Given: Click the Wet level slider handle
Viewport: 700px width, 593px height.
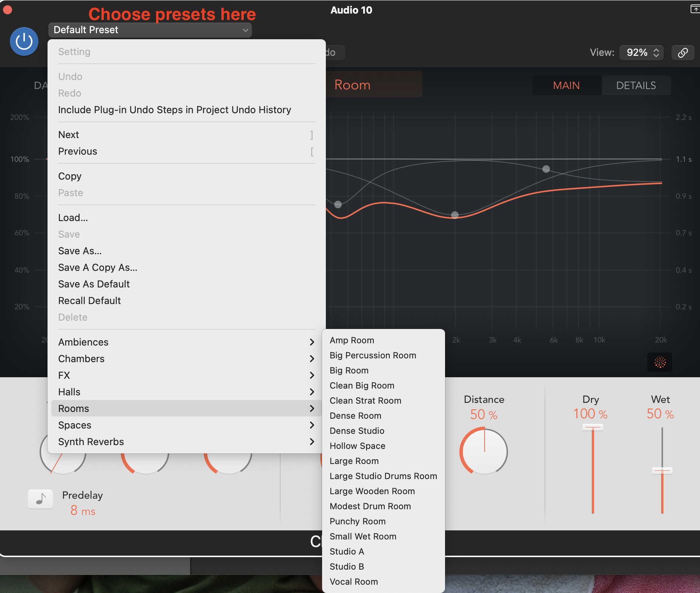Looking at the screenshot, I should pyautogui.click(x=662, y=470).
